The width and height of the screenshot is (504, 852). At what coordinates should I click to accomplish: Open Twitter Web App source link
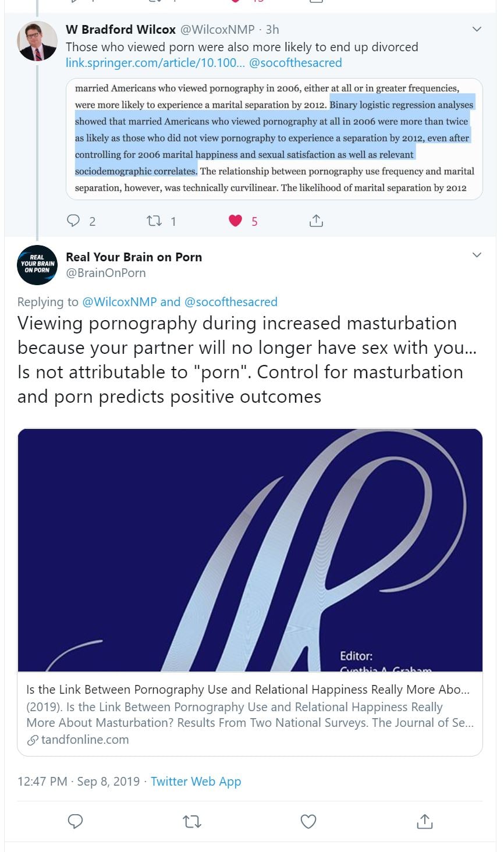(196, 782)
